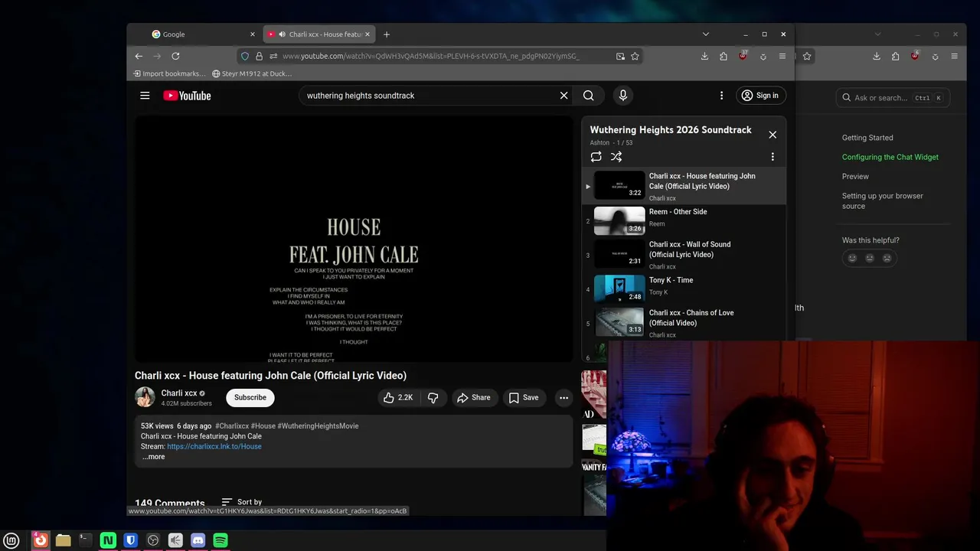Open the charlixcx.lnk.to/House link
This screenshot has height=551, width=980.
point(214,446)
